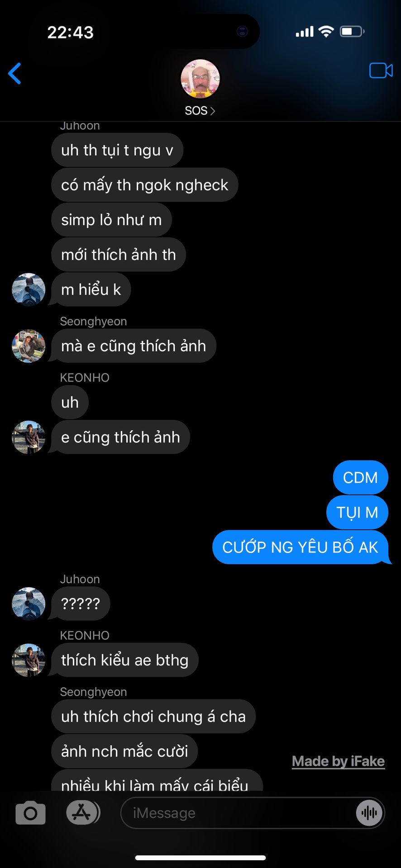Select the 'CƯỚP NG YÊU BỐ AK' bubble
401x868 pixels.
301,547
